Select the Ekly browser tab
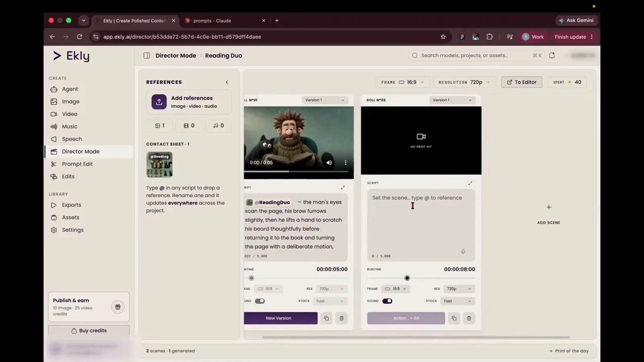 (x=135, y=21)
